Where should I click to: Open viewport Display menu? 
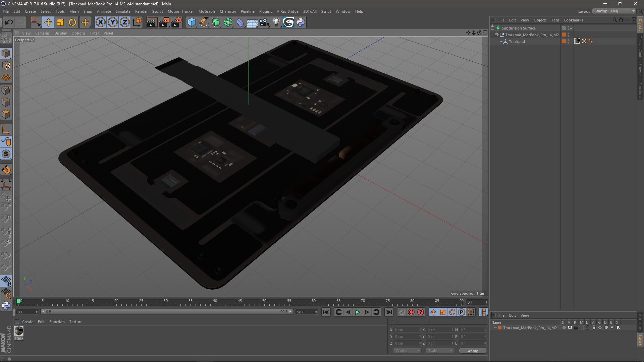tap(60, 33)
